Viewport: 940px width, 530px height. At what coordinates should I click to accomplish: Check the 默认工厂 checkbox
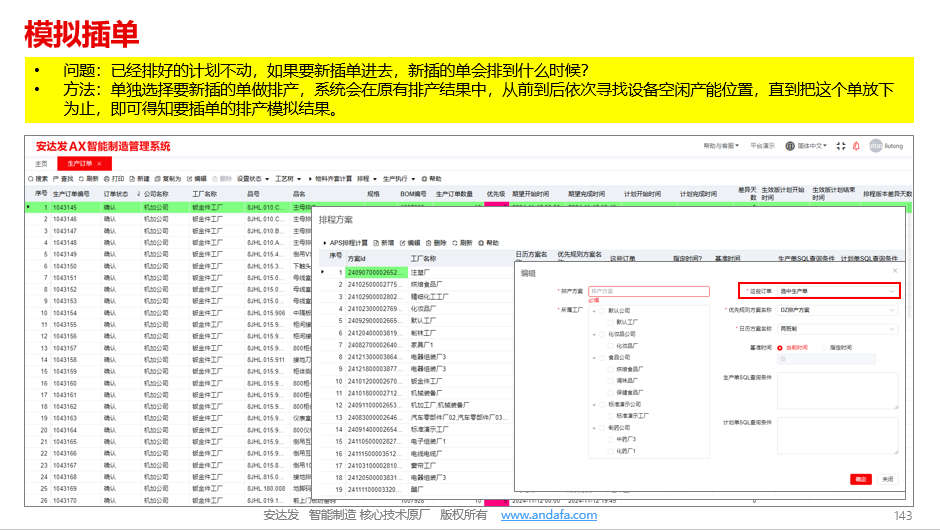tap(610, 322)
